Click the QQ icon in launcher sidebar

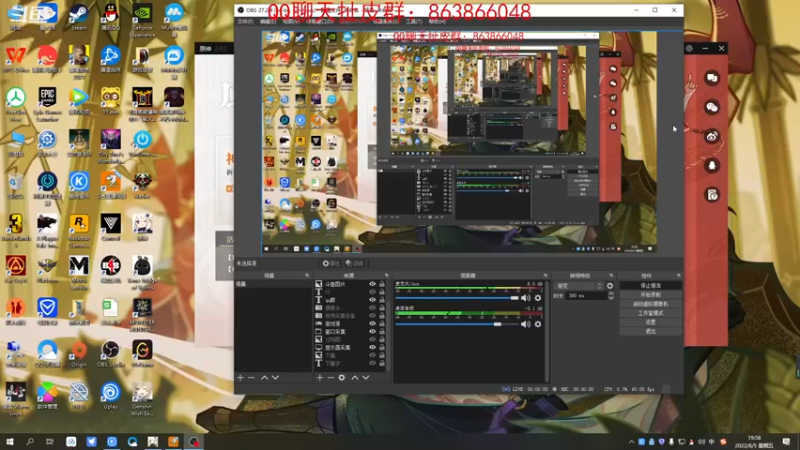tap(712, 165)
